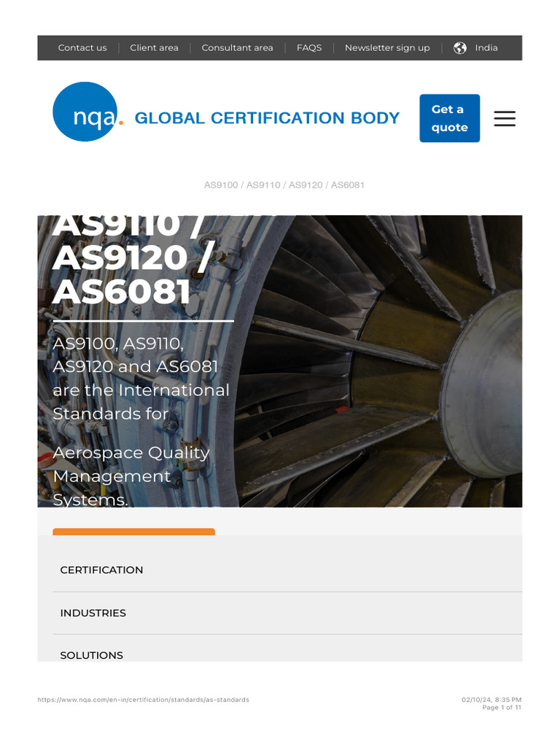The width and height of the screenshot is (560, 747).
Task: Click the globe region icon
Action: pyautogui.click(x=459, y=48)
